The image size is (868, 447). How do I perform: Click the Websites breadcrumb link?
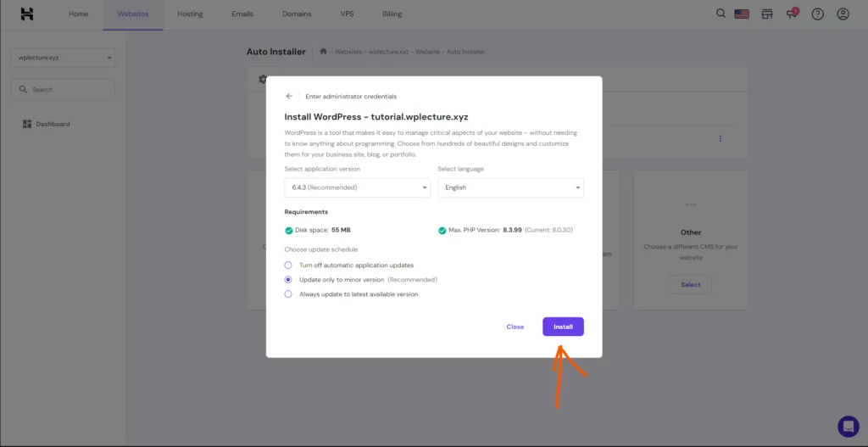click(348, 52)
